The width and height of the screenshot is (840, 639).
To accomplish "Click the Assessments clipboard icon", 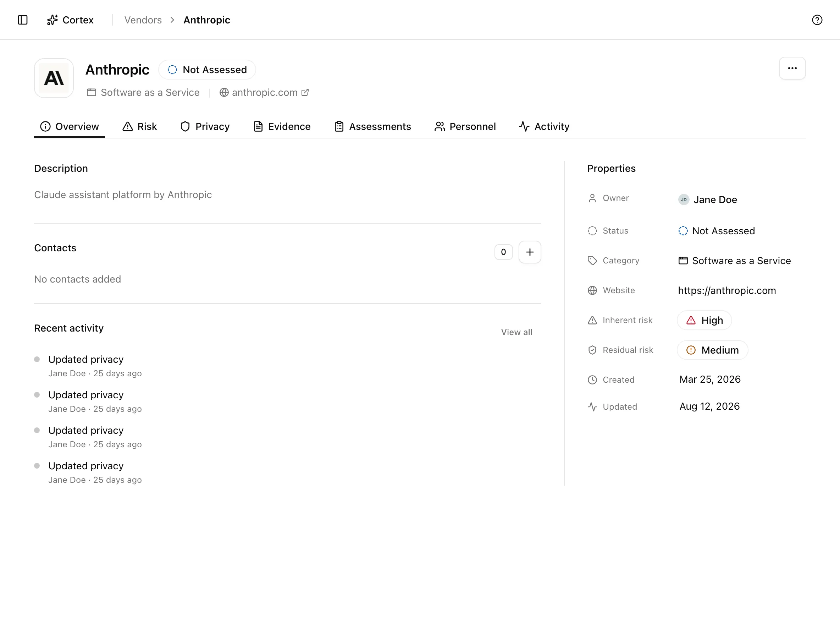I will (339, 126).
